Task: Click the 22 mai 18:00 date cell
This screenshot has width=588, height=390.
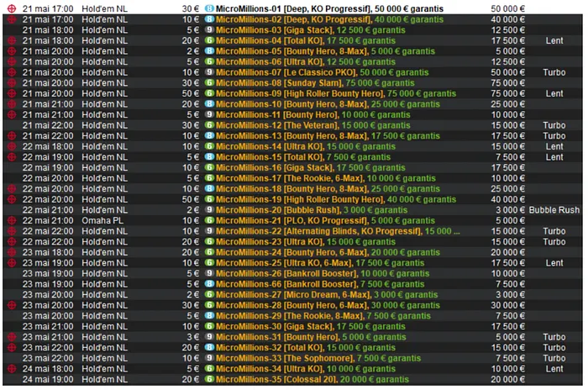Action: tap(48, 146)
